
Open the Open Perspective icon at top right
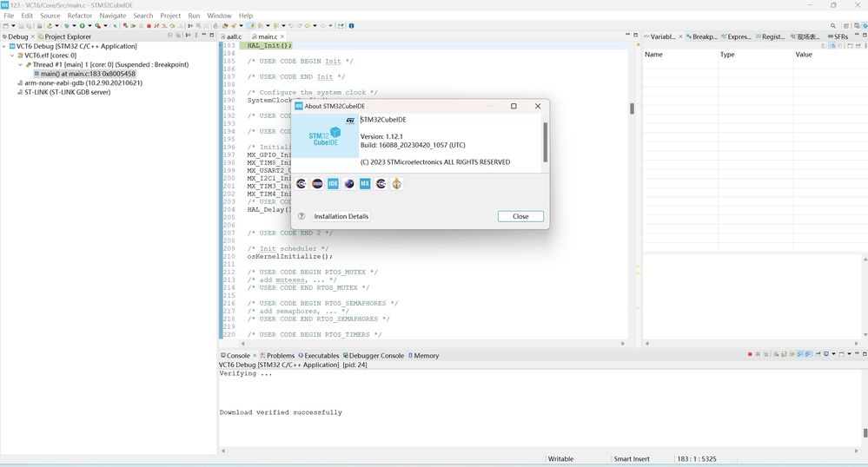tap(846, 25)
